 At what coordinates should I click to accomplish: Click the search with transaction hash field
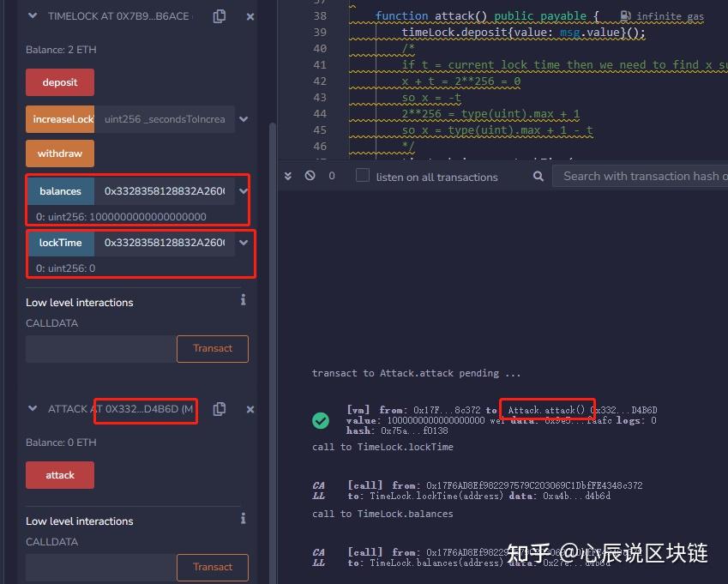pyautogui.click(x=639, y=176)
